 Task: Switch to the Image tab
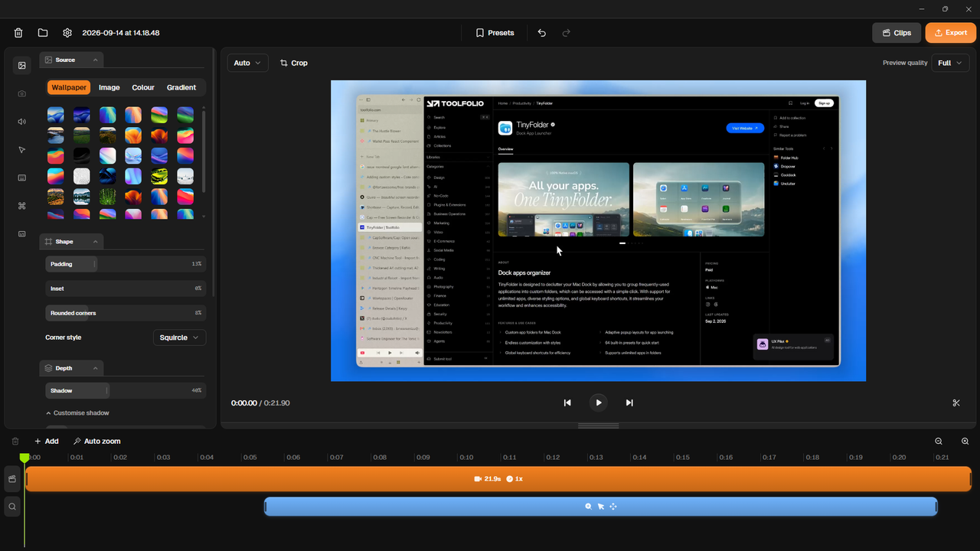[x=109, y=87]
